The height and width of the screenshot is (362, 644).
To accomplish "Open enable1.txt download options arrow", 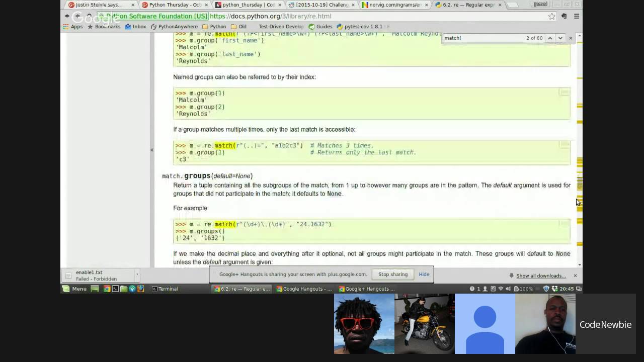I will 137,276.
